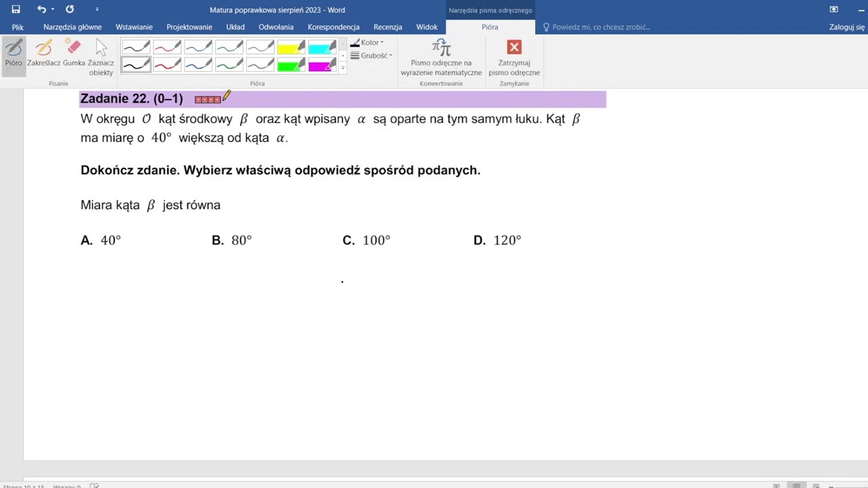
Task: Click Zaznacz obiekty selection tool
Action: click(x=101, y=57)
